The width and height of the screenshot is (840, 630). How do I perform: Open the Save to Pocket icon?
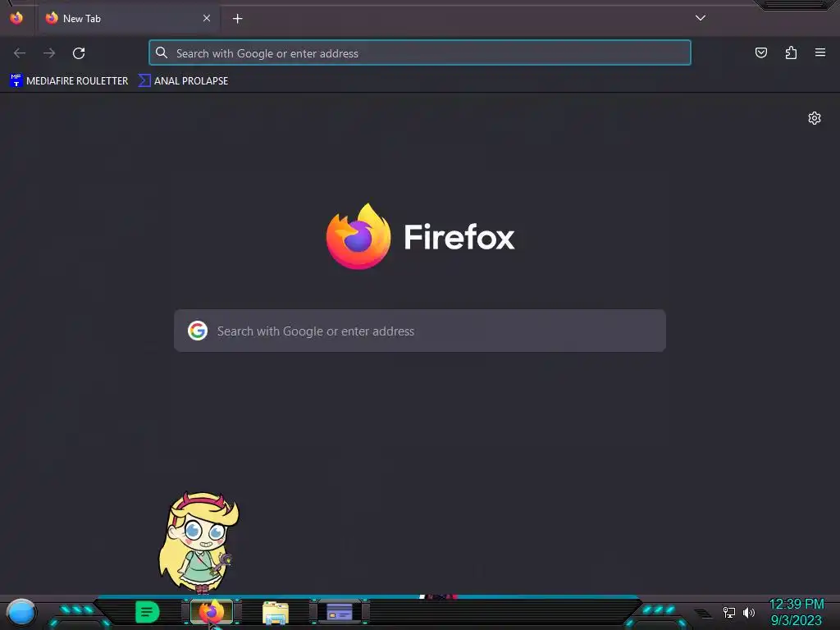pos(761,52)
